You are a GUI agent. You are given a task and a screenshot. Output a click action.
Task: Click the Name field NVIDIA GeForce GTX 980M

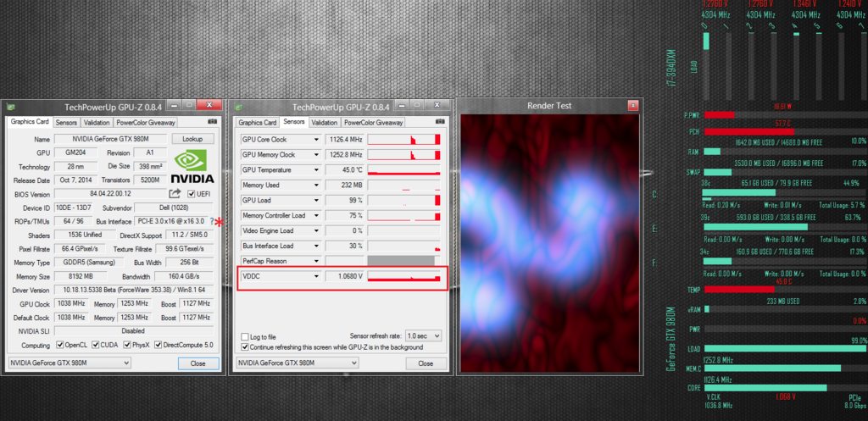111,139
